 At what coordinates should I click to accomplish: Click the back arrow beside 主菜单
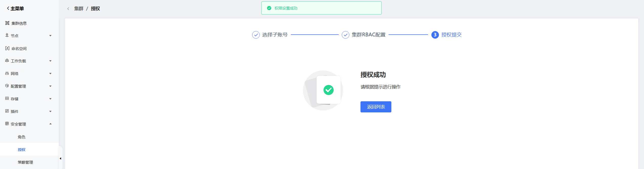pos(8,8)
